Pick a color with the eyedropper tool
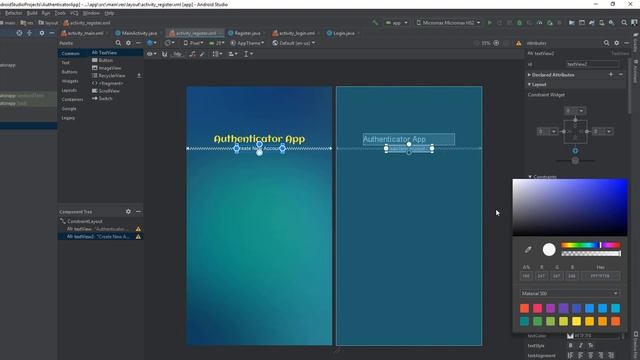 point(528,249)
